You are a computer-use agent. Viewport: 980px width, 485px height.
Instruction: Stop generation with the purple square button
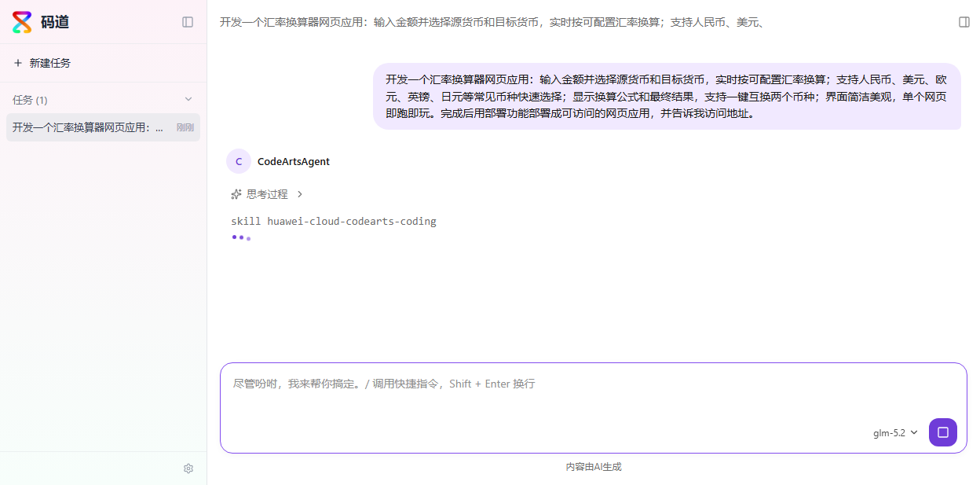(x=943, y=432)
